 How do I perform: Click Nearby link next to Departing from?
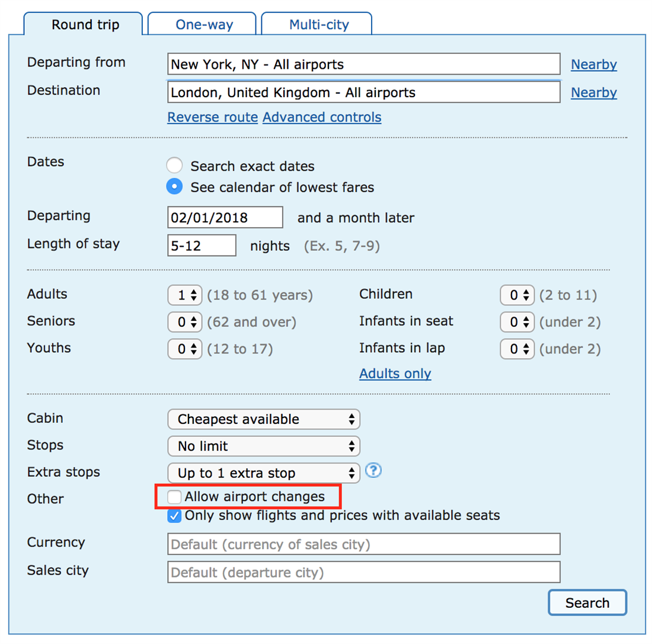point(593,65)
